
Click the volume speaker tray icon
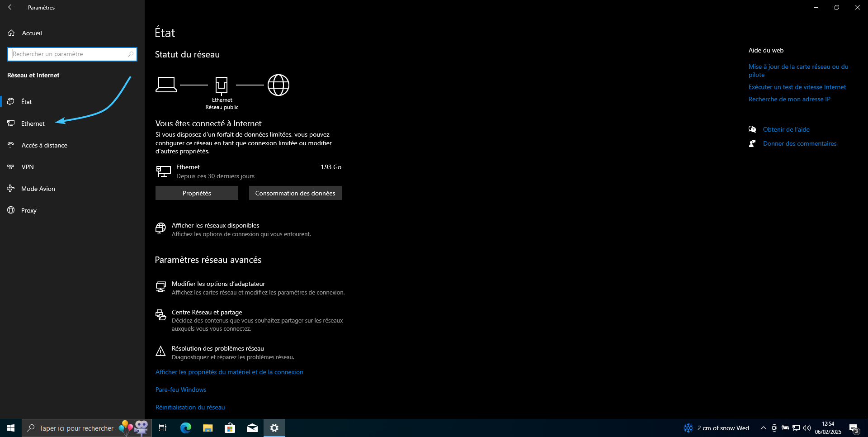coord(807,428)
